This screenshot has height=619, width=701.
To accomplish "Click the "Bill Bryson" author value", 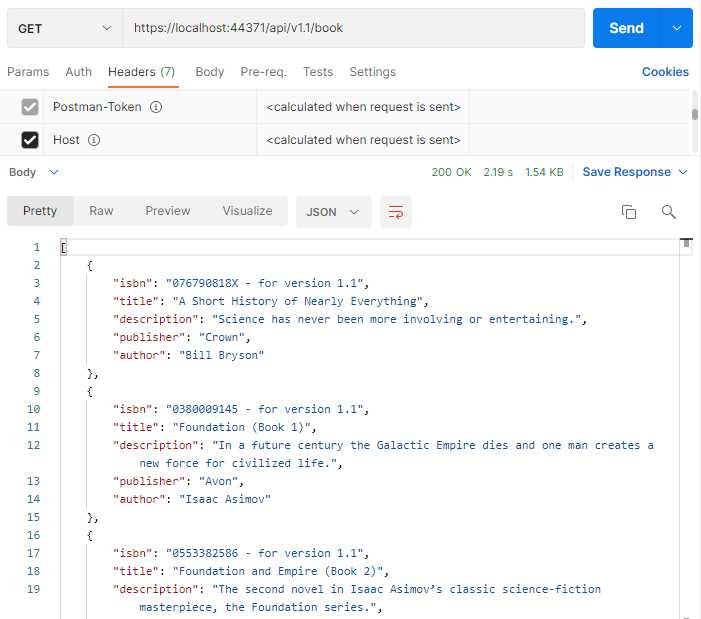I will pyautogui.click(x=221, y=355).
